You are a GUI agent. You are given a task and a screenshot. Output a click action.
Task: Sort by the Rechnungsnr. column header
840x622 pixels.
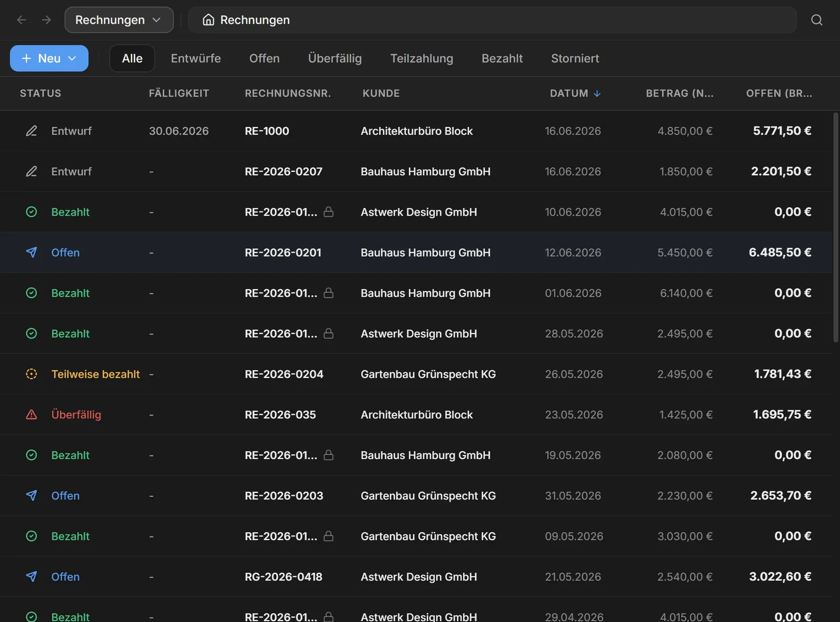pyautogui.click(x=288, y=93)
